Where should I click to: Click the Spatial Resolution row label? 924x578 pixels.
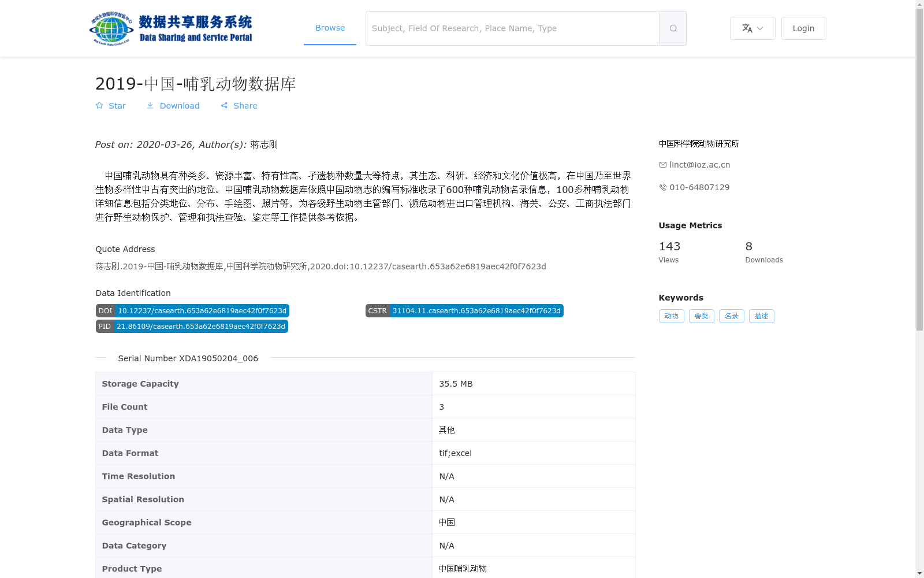pos(143,499)
